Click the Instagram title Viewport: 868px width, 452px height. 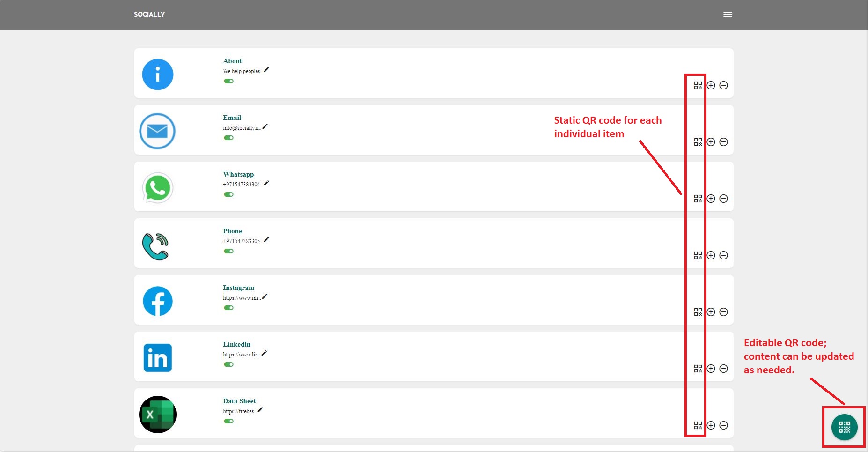pos(238,288)
